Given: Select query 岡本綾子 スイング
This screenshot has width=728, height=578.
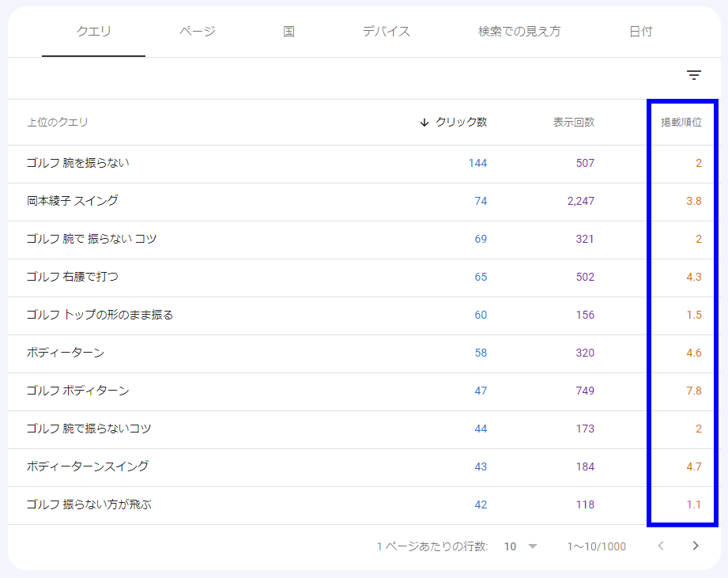Looking at the screenshot, I should tap(73, 201).
